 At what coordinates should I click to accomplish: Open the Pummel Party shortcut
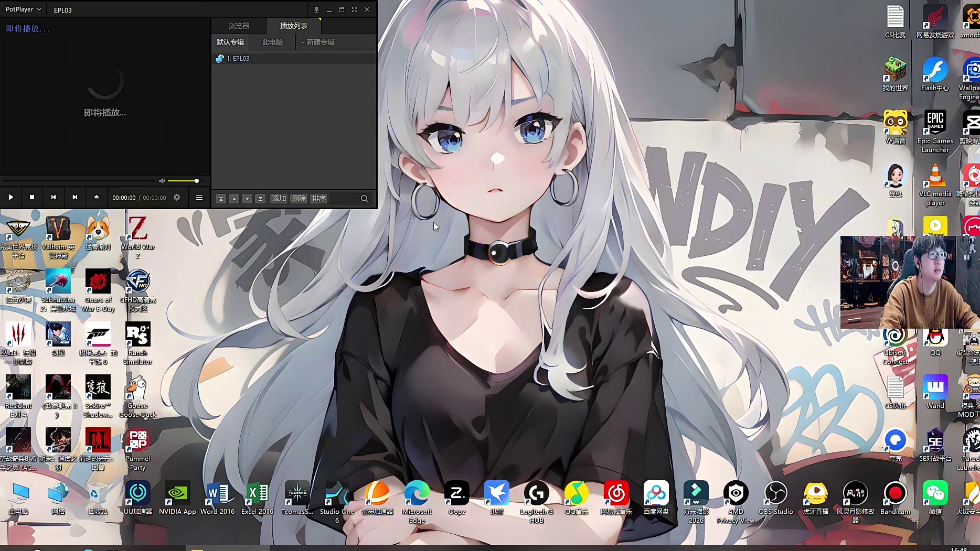138,449
